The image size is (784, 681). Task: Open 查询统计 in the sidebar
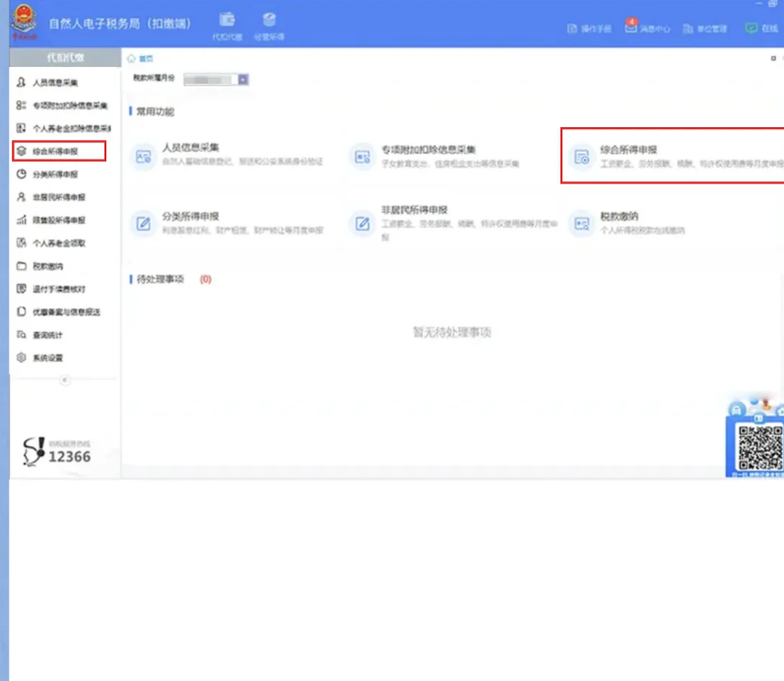tap(39, 335)
